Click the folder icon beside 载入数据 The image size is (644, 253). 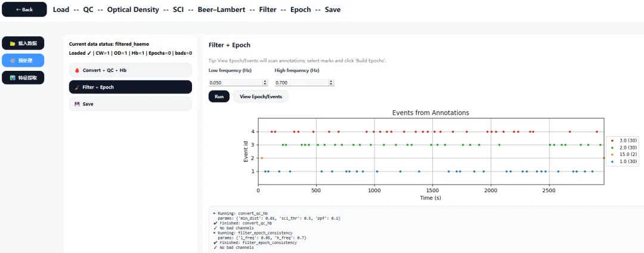[x=13, y=43]
